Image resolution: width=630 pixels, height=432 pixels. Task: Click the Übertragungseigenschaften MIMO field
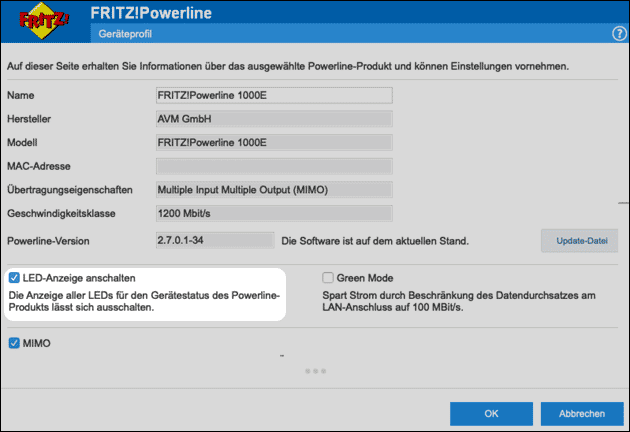274,190
